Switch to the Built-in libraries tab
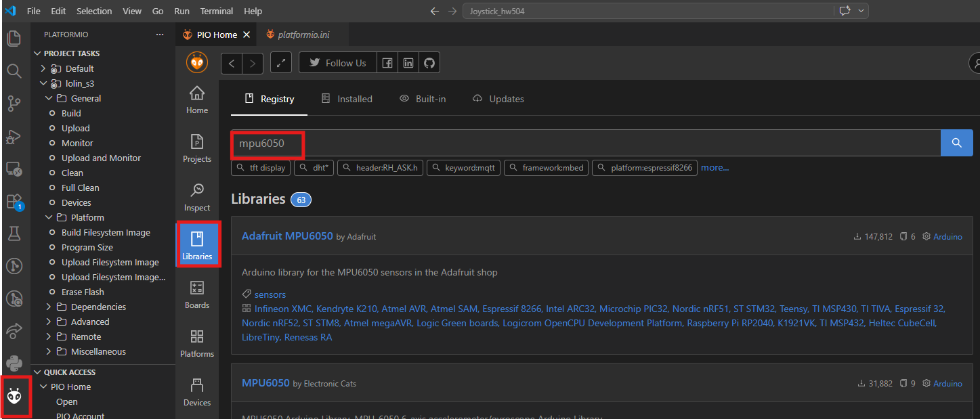980x419 pixels. tap(423, 99)
